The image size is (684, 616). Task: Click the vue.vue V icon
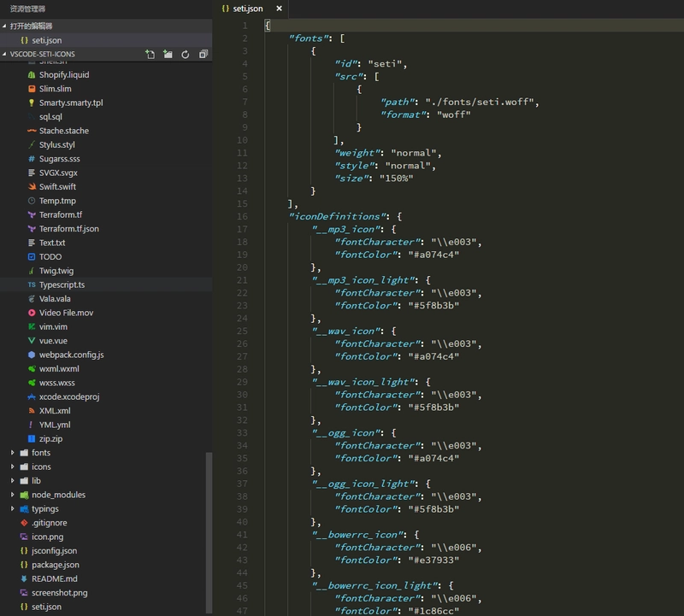(x=32, y=341)
